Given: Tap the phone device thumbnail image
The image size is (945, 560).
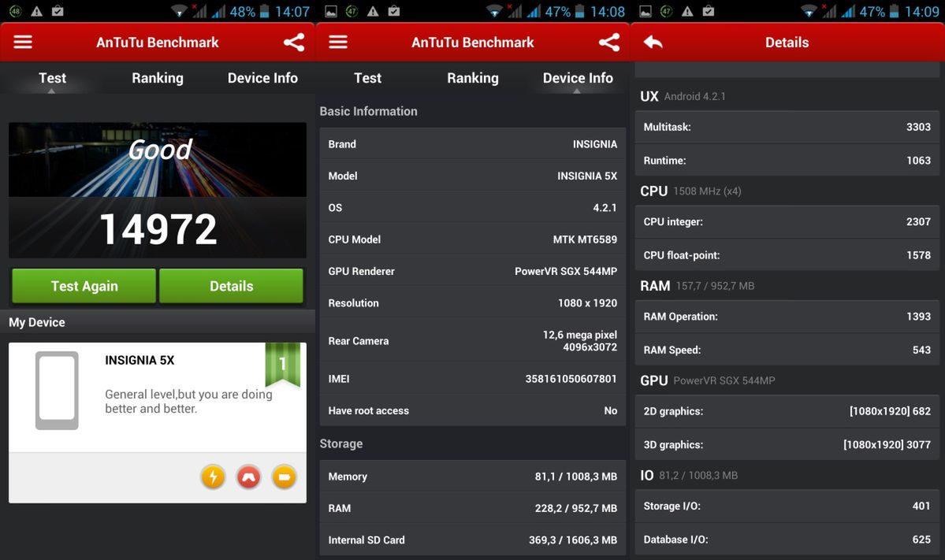Looking at the screenshot, I should coord(57,390).
